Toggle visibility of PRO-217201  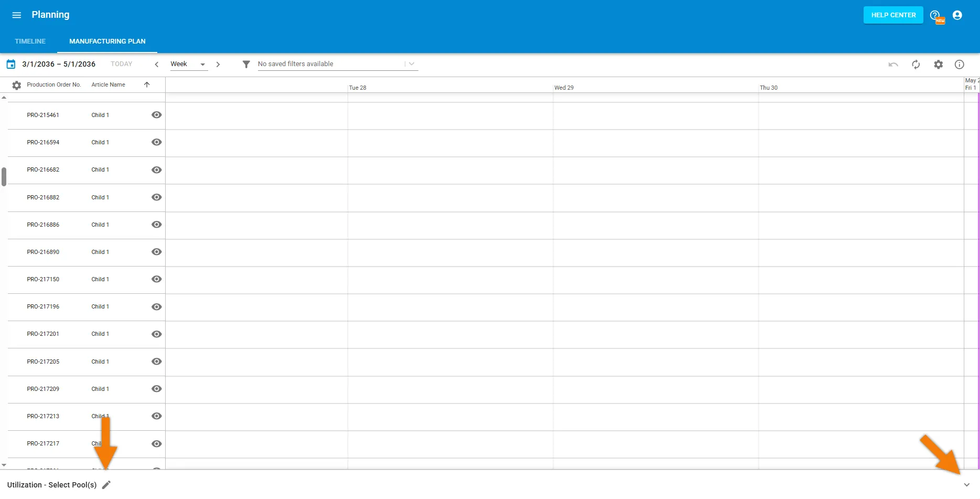tap(156, 334)
